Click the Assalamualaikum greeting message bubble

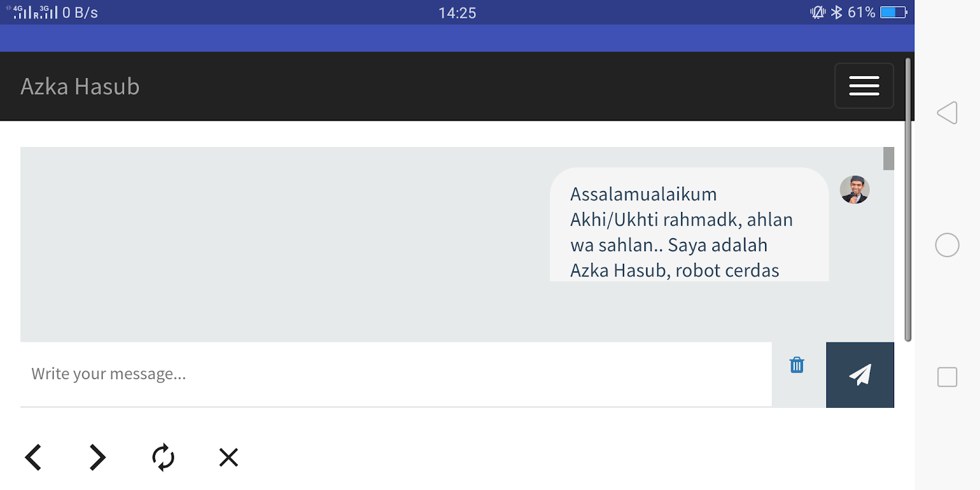[689, 225]
